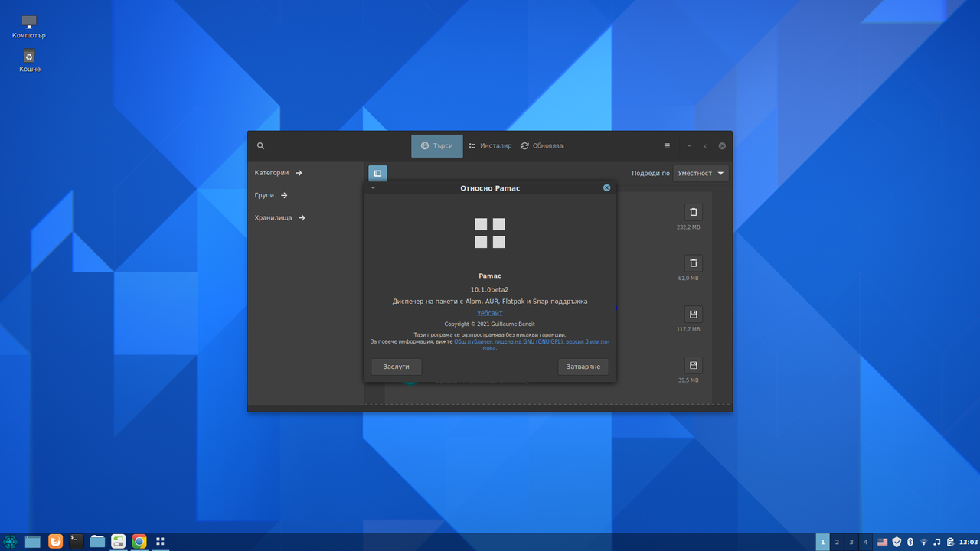Click install icon for the 39,5 MB package
This screenshot has width=980, height=551.
pos(694,366)
